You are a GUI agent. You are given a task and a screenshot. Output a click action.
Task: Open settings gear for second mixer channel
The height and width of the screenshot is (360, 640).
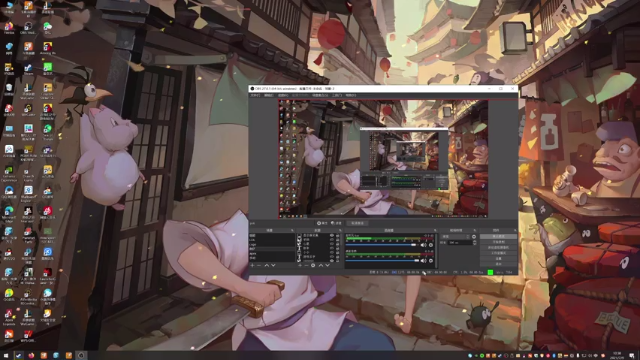(x=431, y=260)
